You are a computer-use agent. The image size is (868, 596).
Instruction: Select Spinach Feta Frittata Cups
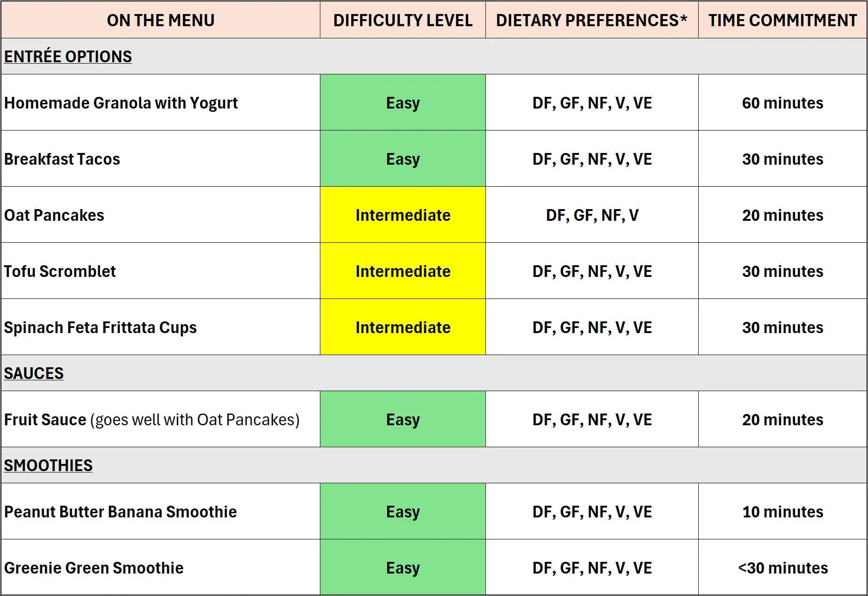pos(100,327)
